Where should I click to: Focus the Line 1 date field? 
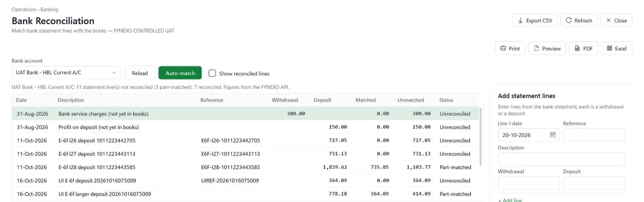pyautogui.click(x=529, y=135)
